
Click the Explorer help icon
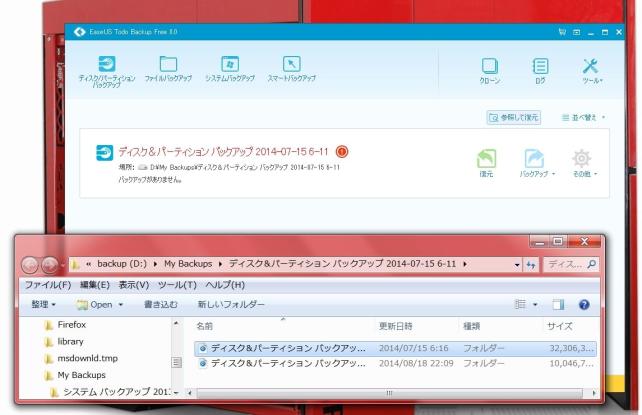point(584,304)
